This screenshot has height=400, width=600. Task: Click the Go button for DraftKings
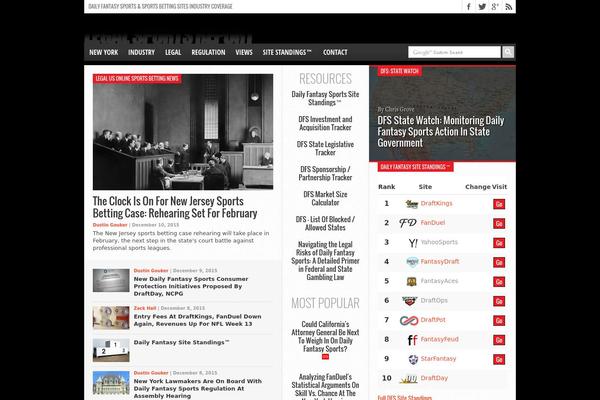[499, 204]
